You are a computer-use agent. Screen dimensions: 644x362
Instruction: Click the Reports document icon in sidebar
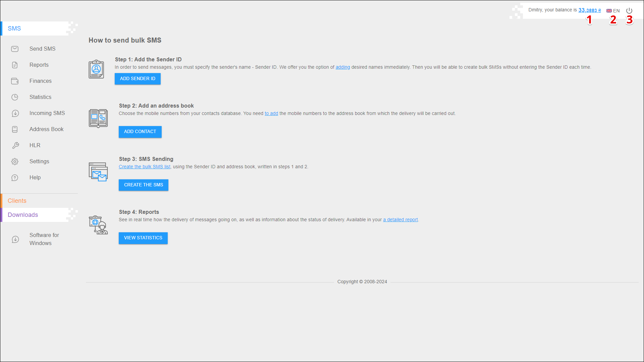[15, 65]
